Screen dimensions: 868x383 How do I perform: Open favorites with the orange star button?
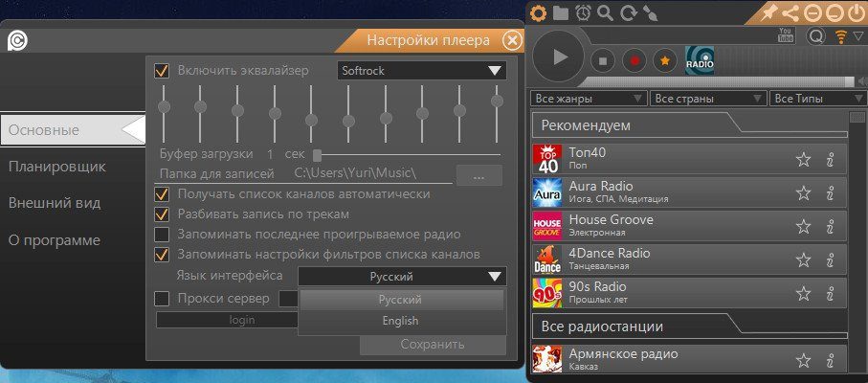665,61
